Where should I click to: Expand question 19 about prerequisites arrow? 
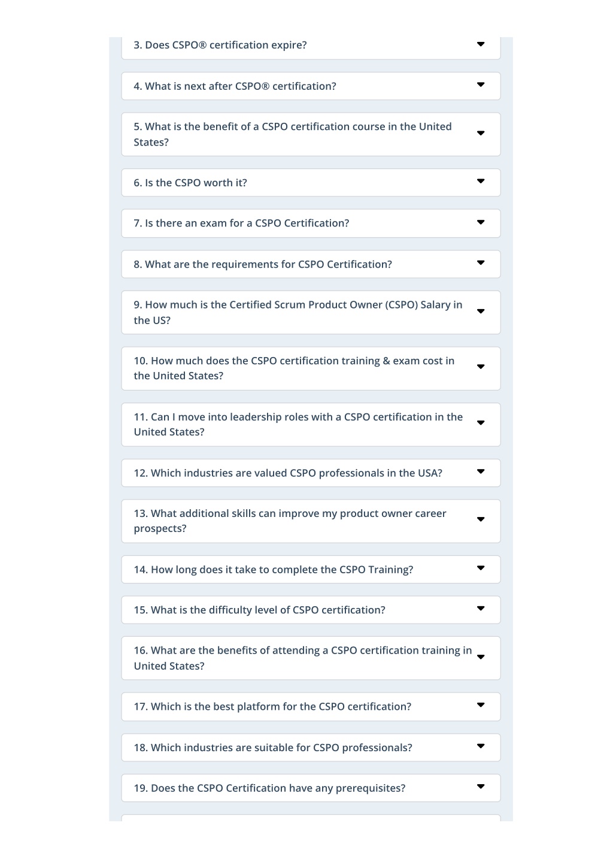[481, 787]
